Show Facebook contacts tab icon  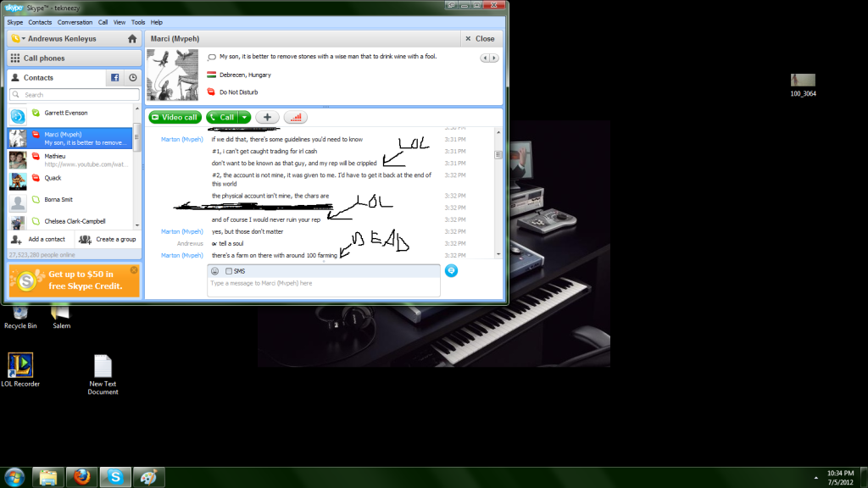point(114,77)
